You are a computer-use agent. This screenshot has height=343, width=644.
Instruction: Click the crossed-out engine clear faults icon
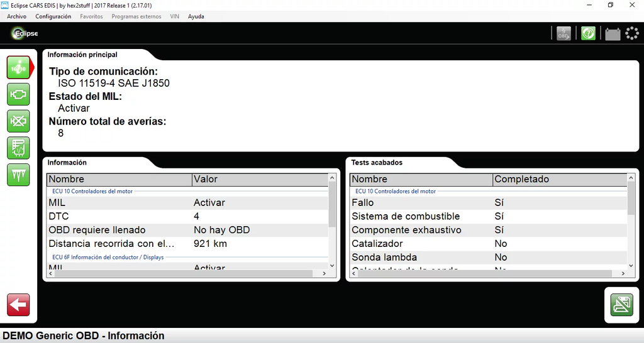[x=18, y=121]
